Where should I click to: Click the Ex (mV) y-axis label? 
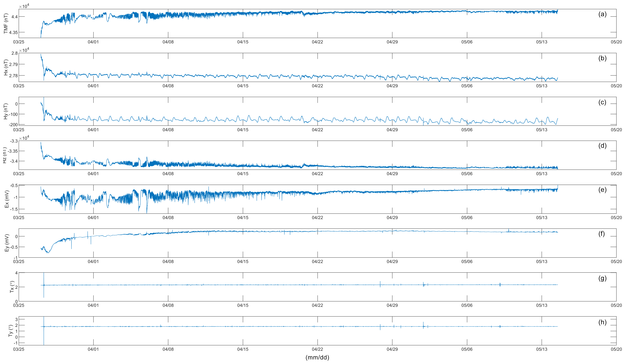click(7, 199)
